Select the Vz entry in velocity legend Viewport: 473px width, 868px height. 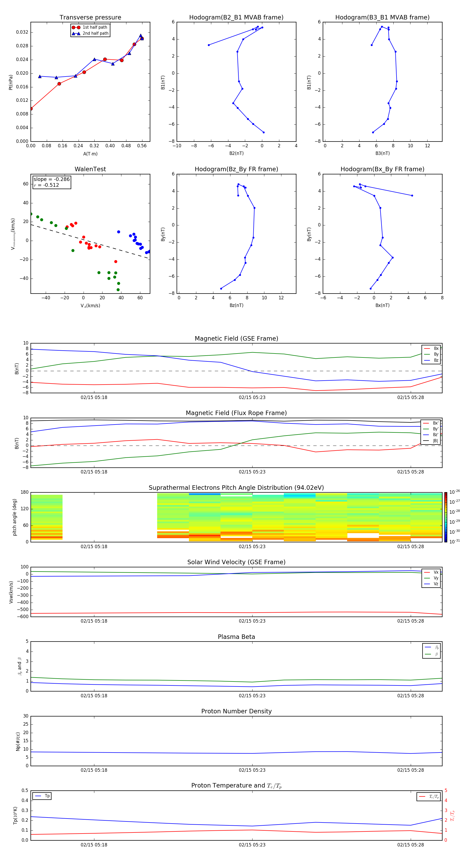click(431, 584)
